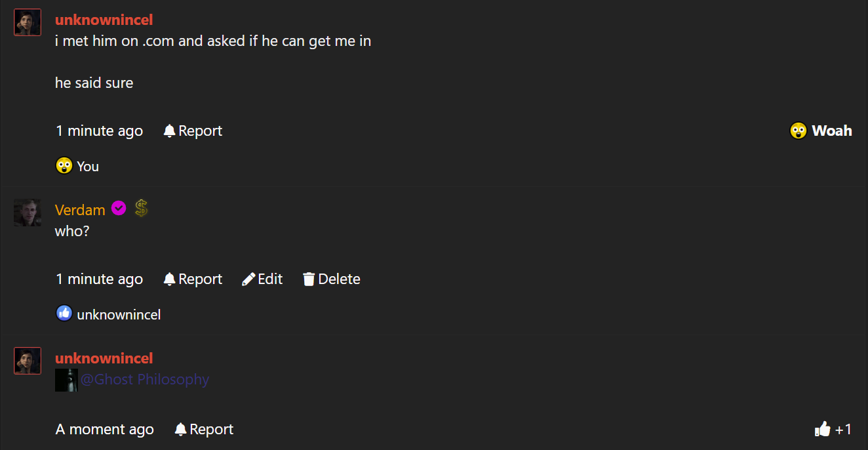
Task: Click the bell icon beside Report on first post
Action: [x=169, y=131]
